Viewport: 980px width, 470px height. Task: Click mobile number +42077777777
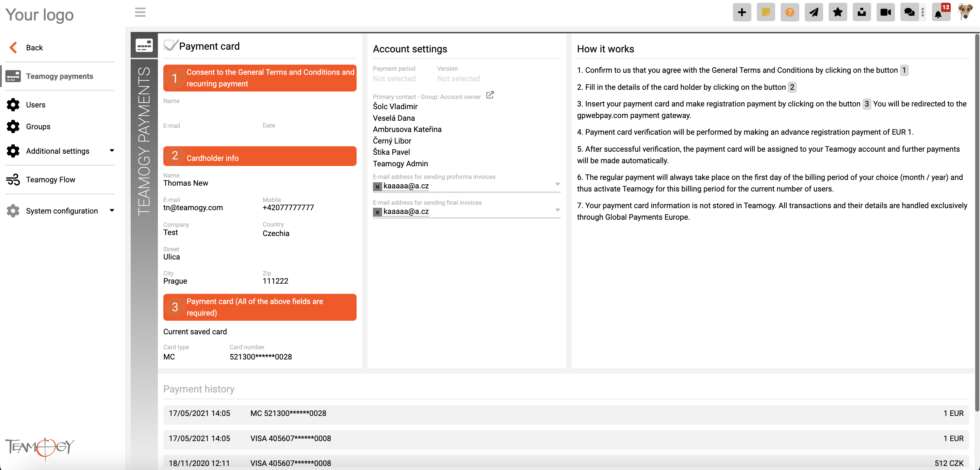288,207
